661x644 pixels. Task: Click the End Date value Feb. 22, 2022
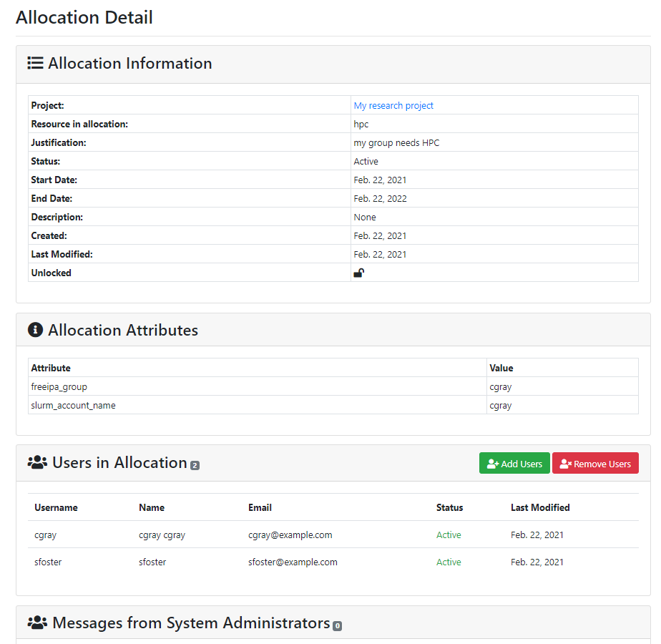click(381, 199)
